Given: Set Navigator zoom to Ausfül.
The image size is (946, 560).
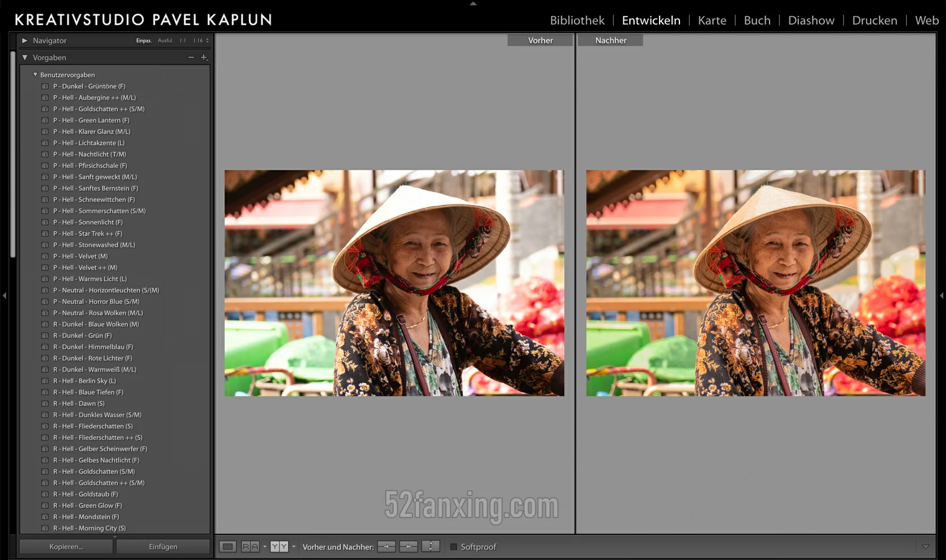Looking at the screenshot, I should [x=166, y=41].
